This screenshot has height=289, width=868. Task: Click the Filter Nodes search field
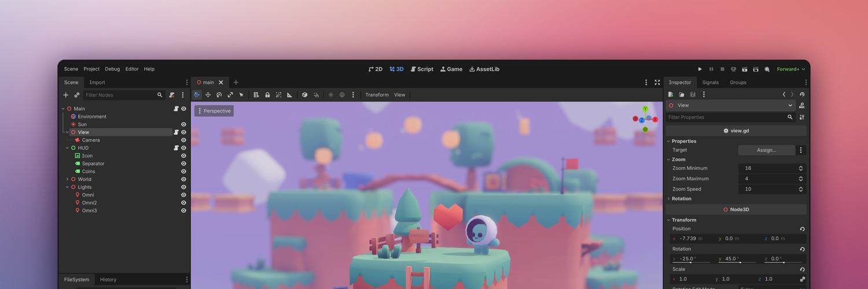pos(124,95)
